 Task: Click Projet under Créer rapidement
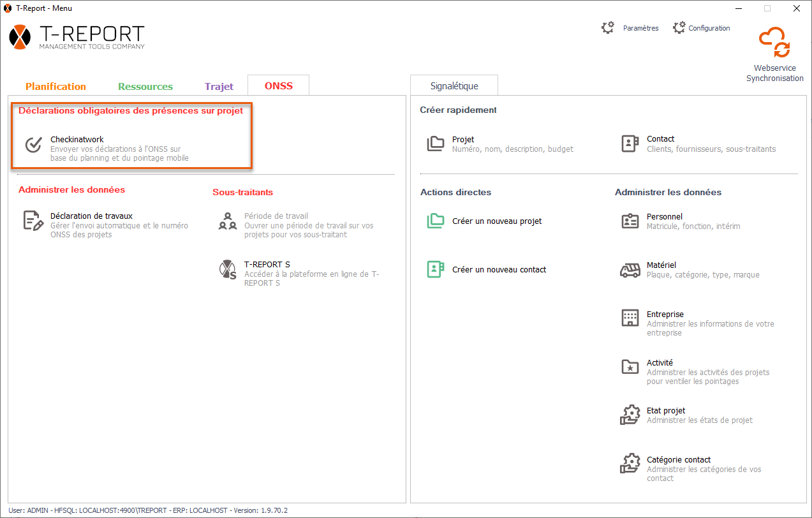click(x=463, y=140)
